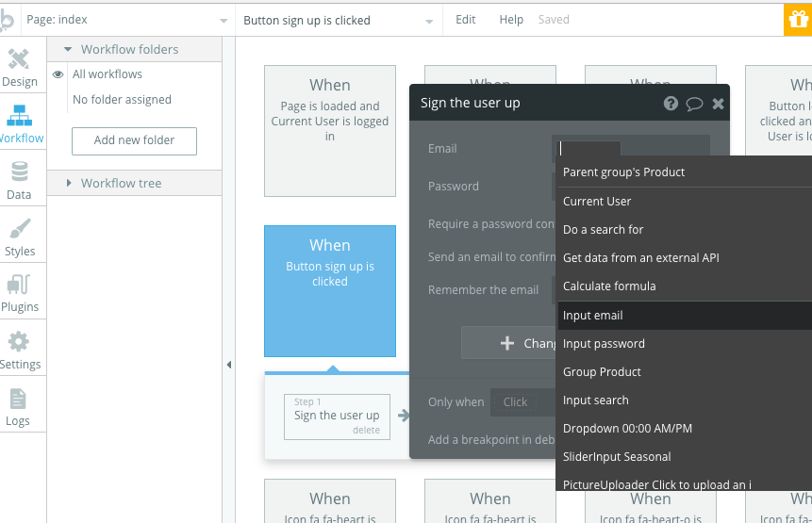
Task: Click the gift icon in top corner
Action: pos(798,19)
